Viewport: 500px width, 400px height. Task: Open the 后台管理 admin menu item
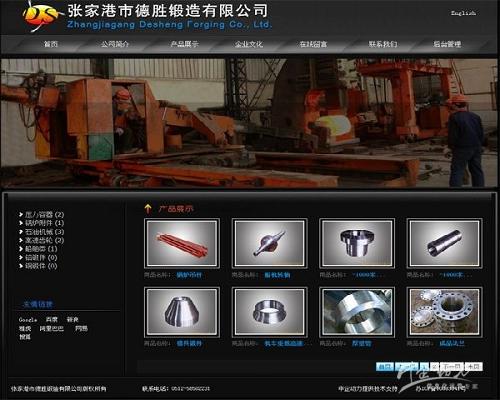click(447, 44)
